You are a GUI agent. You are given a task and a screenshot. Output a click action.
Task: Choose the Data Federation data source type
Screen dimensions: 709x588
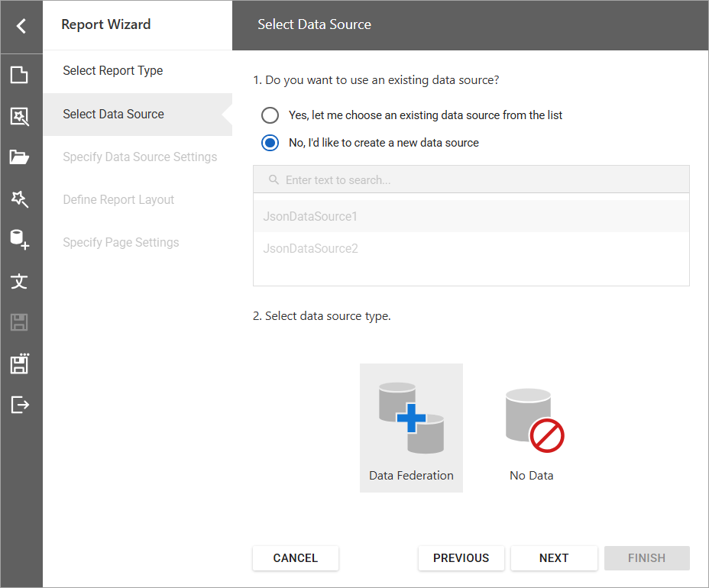tap(411, 428)
